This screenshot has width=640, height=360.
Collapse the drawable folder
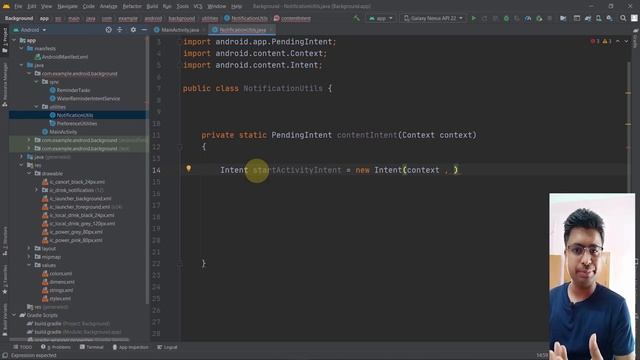pos(29,173)
